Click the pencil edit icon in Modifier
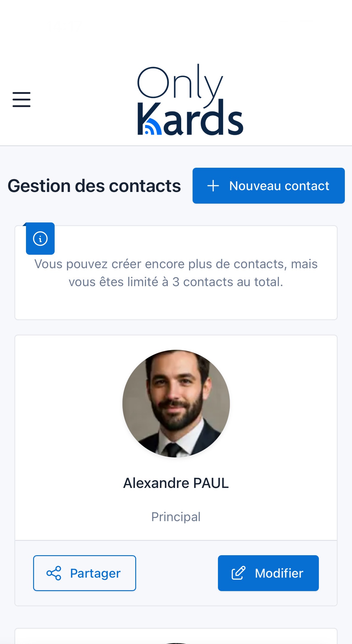 pos(238,573)
